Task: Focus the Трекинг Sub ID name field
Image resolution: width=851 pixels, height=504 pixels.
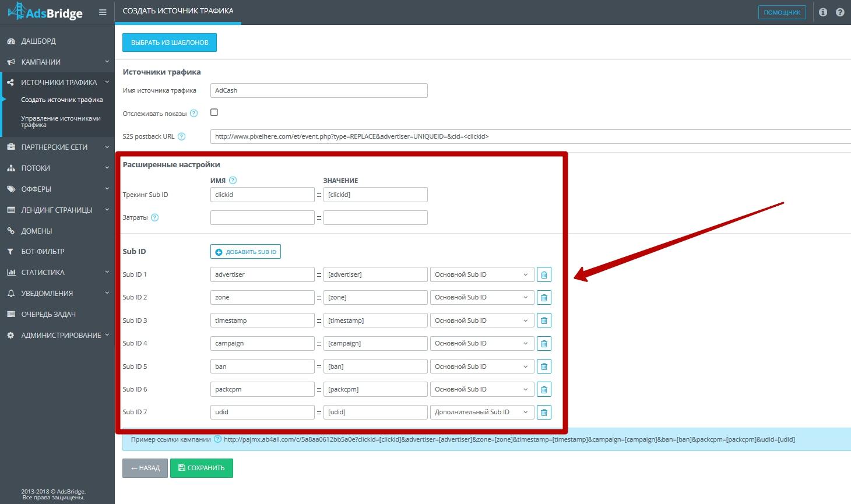Action: [262, 195]
